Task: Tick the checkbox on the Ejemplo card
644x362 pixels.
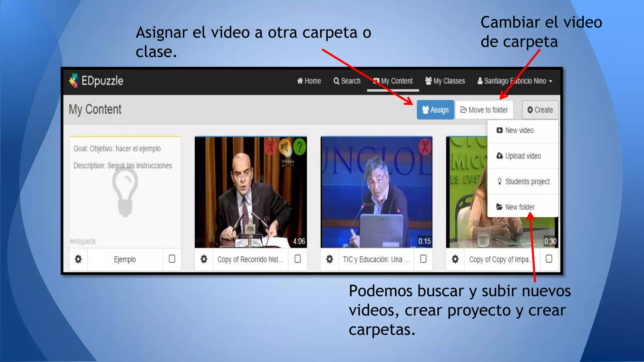Action: [172, 259]
